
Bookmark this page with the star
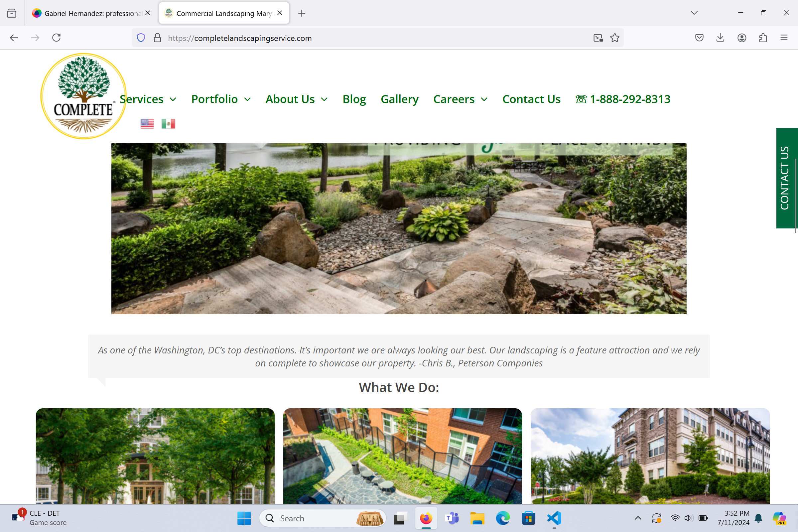(x=614, y=38)
